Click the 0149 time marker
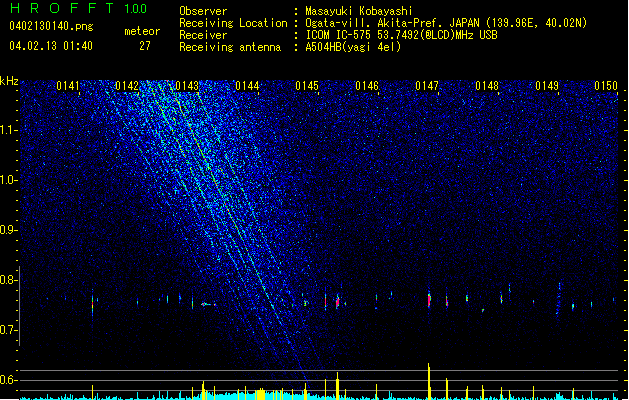The image size is (629, 400). (x=547, y=86)
